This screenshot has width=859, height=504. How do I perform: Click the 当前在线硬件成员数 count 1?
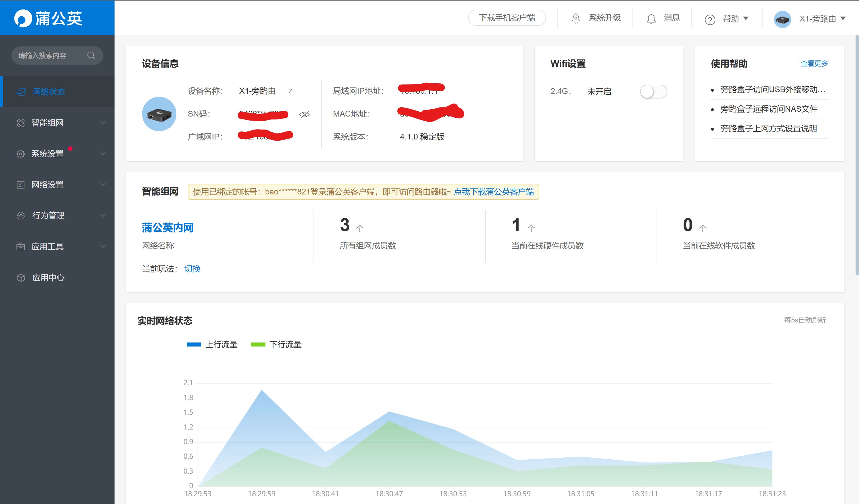tap(516, 225)
